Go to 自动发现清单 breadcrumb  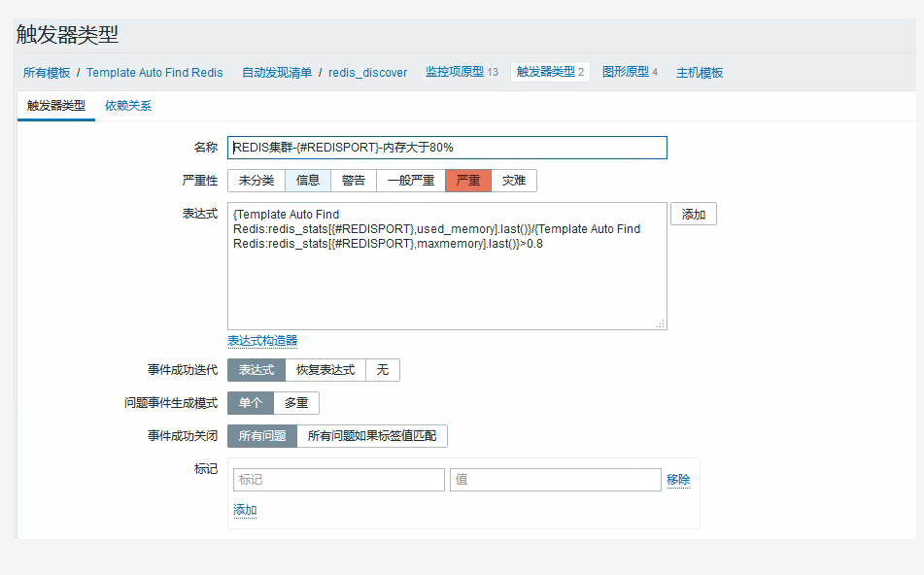click(277, 73)
